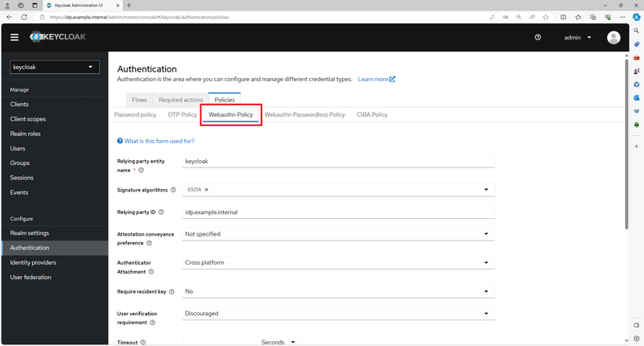Select the Policies tab
Image resolution: width=644 pixels, height=346 pixels.
tap(225, 100)
